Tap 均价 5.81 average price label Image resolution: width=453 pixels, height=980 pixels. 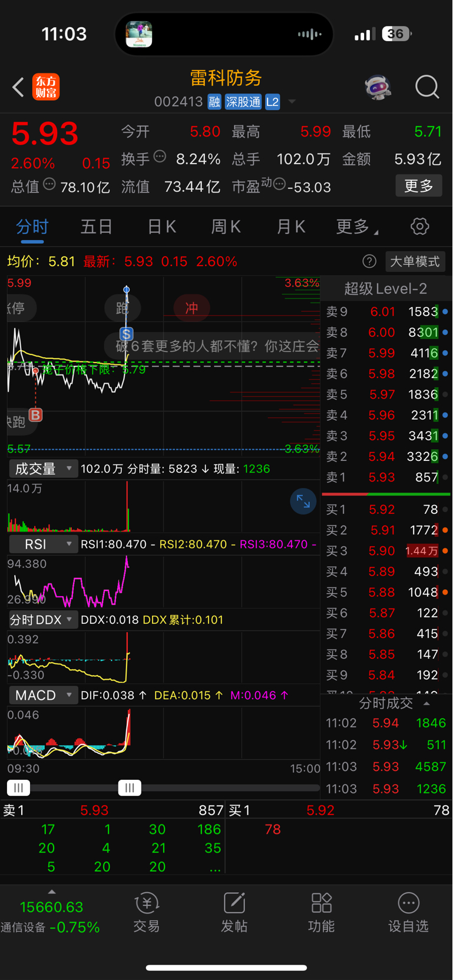[x=41, y=261]
